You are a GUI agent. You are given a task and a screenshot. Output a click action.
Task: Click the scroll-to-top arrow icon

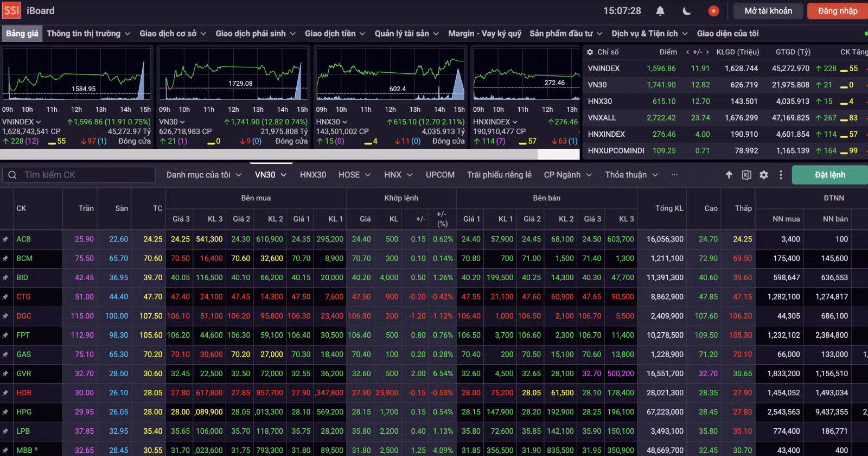pyautogui.click(x=729, y=175)
